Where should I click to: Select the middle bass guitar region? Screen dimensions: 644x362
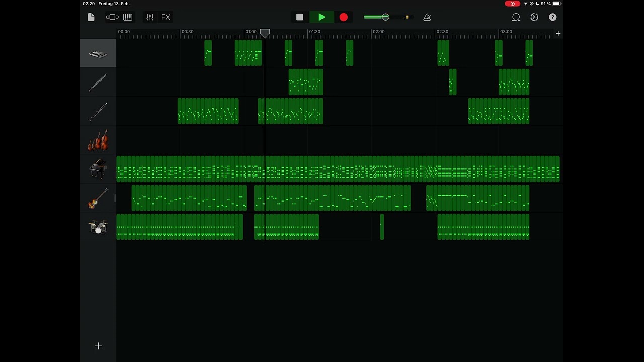tap(332, 198)
